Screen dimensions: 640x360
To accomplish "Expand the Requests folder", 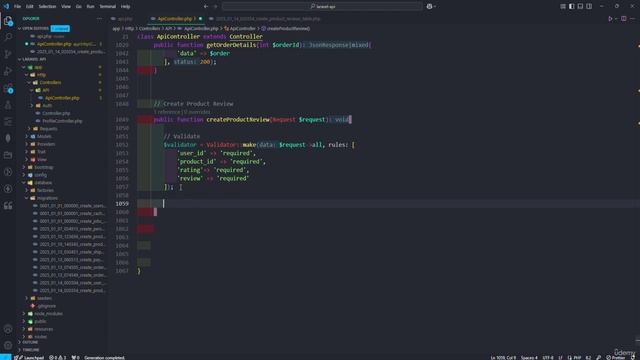I will (x=29, y=129).
